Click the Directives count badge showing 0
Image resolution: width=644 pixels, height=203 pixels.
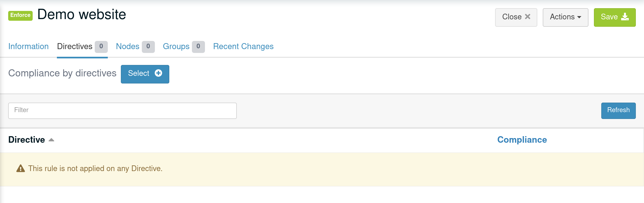101,46
